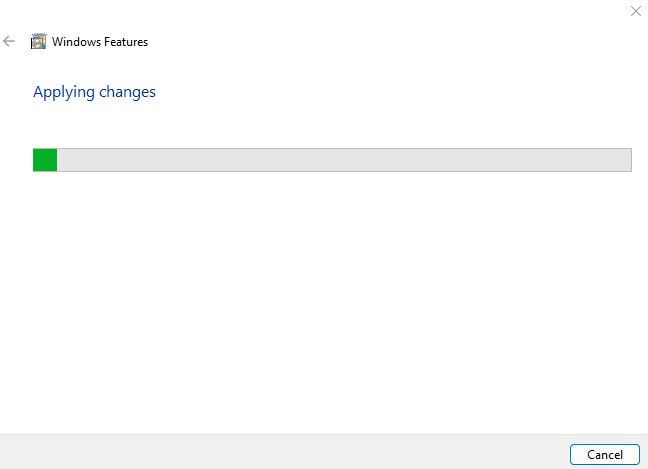
Task: Click the word "changes" in the heading
Action: coord(127,92)
